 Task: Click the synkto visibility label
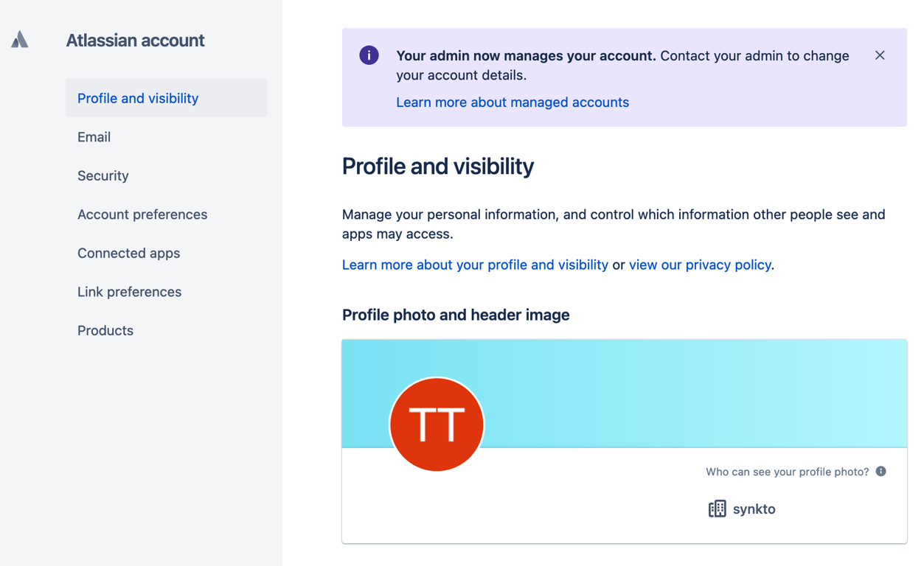[x=754, y=509]
